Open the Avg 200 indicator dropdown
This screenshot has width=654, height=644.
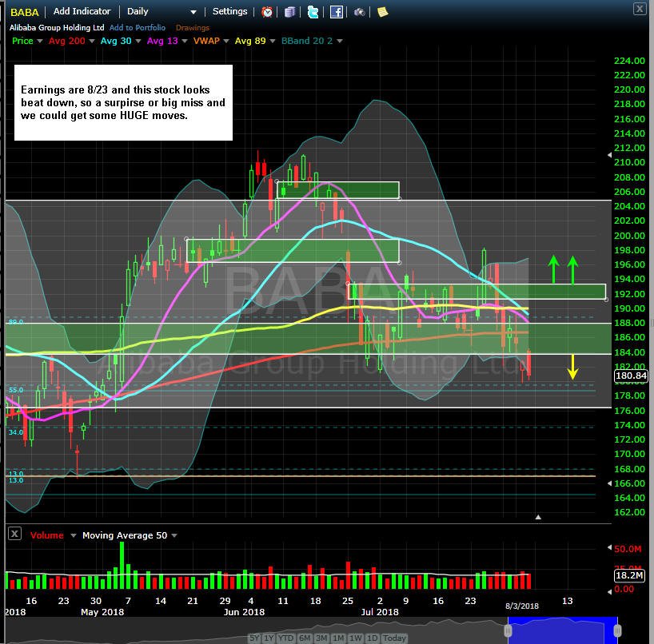pyautogui.click(x=92, y=41)
